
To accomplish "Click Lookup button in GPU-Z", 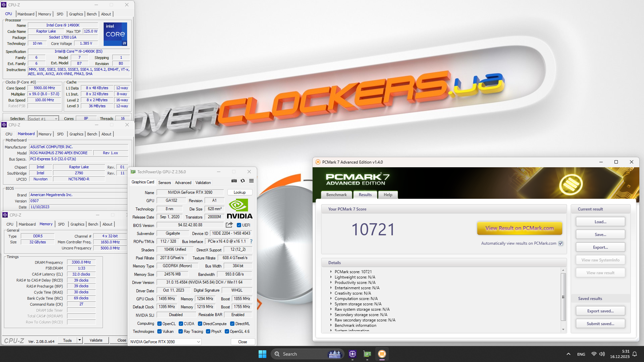I will tap(239, 192).
